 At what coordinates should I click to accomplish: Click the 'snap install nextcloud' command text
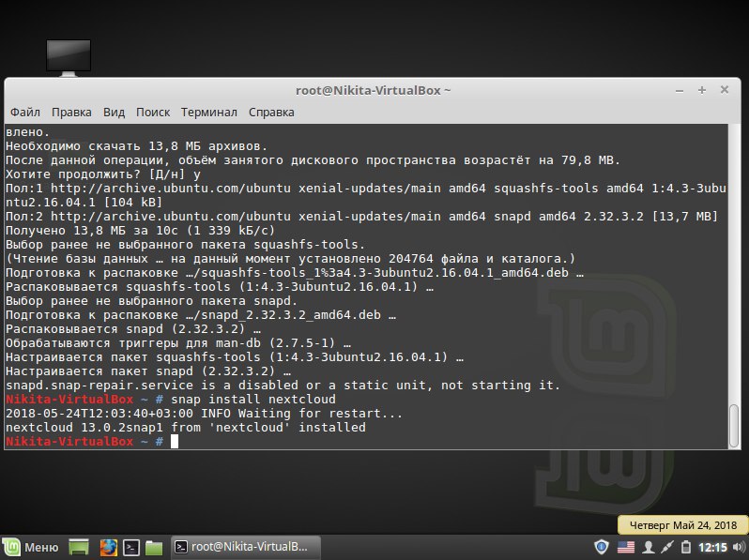click(253, 399)
